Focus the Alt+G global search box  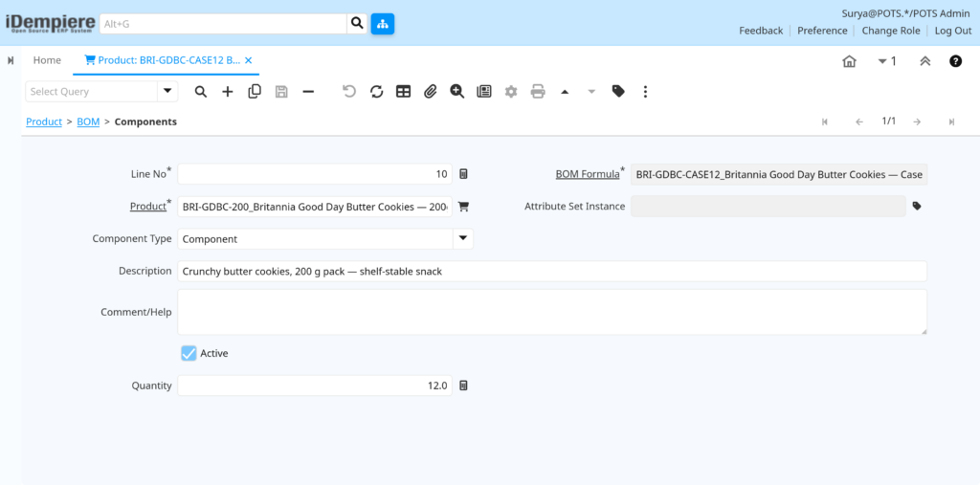pos(223,24)
